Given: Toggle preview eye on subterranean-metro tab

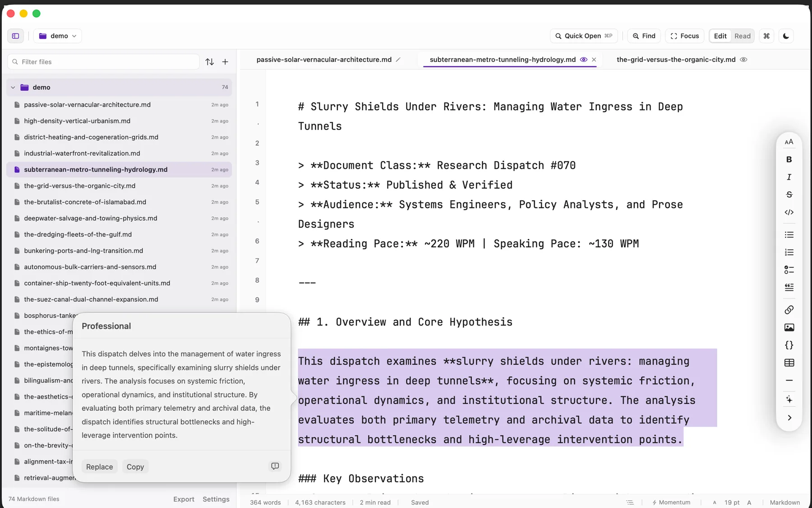Looking at the screenshot, I should (583, 60).
